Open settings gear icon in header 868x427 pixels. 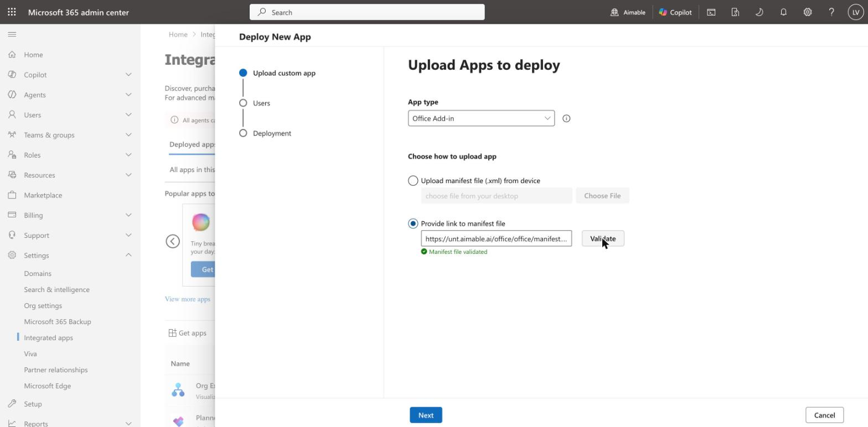coord(808,12)
